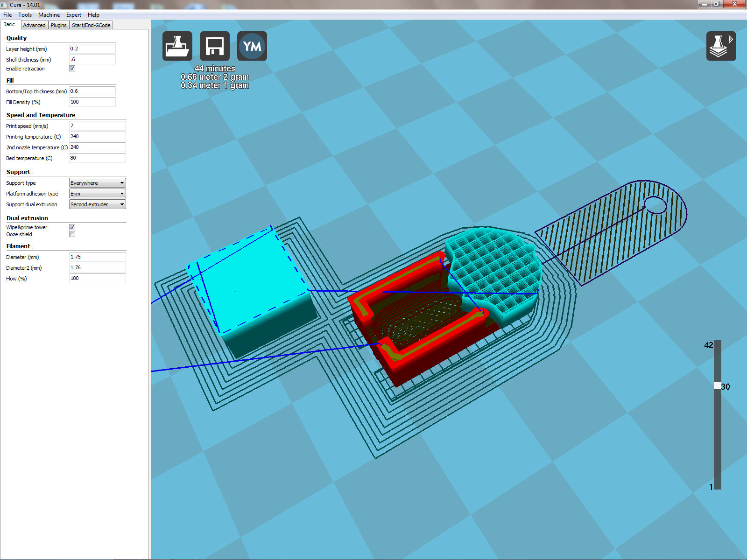This screenshot has width=747, height=560.
Task: Open the View mode layers icon
Action: pos(721,46)
